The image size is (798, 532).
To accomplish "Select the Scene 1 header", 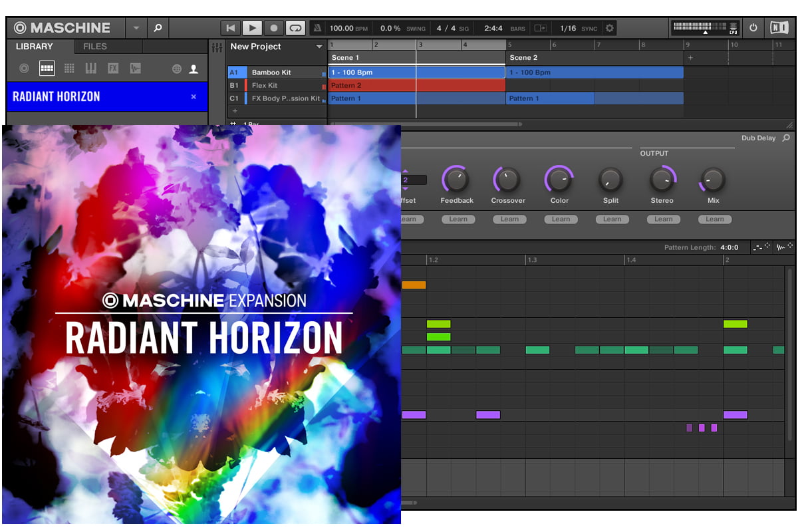I will tap(416, 58).
